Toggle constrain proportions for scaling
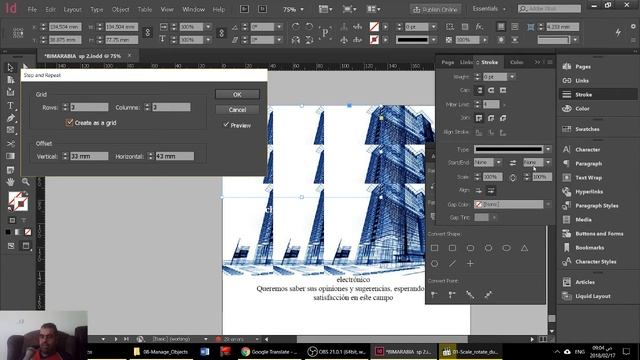640x360 pixels. (221, 33)
